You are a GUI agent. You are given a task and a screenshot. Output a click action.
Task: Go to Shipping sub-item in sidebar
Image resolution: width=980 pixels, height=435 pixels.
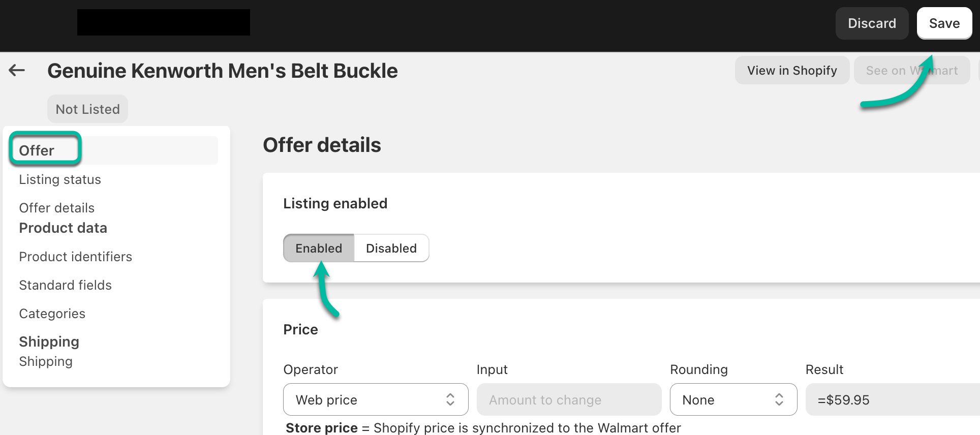pos(46,361)
